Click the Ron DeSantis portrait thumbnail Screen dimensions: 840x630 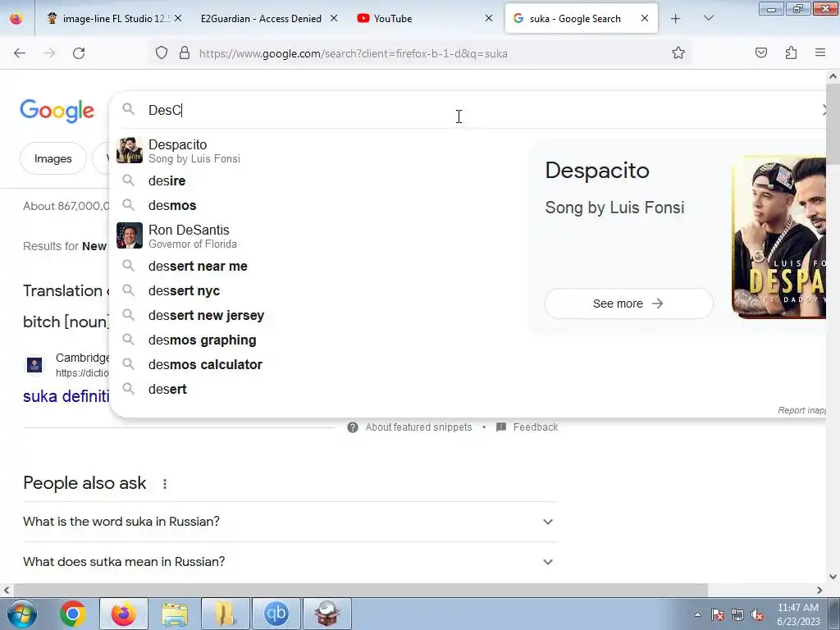tap(130, 235)
